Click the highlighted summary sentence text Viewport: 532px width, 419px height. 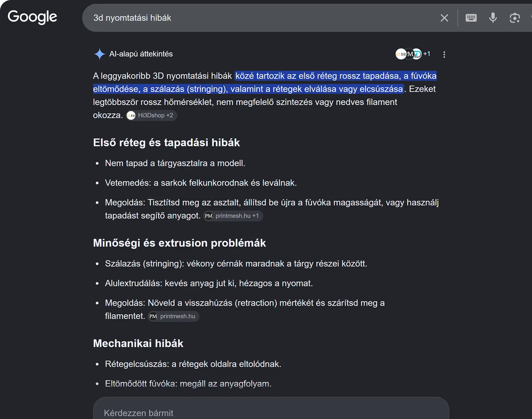click(x=265, y=82)
